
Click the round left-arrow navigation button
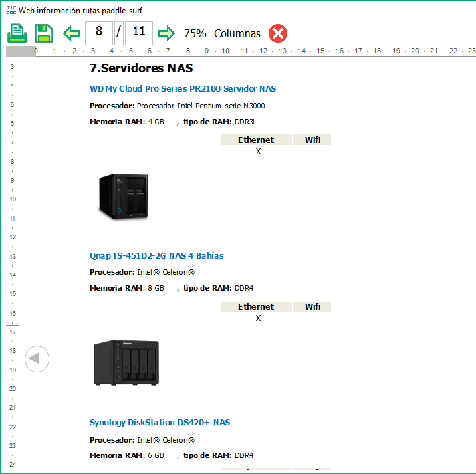37,358
